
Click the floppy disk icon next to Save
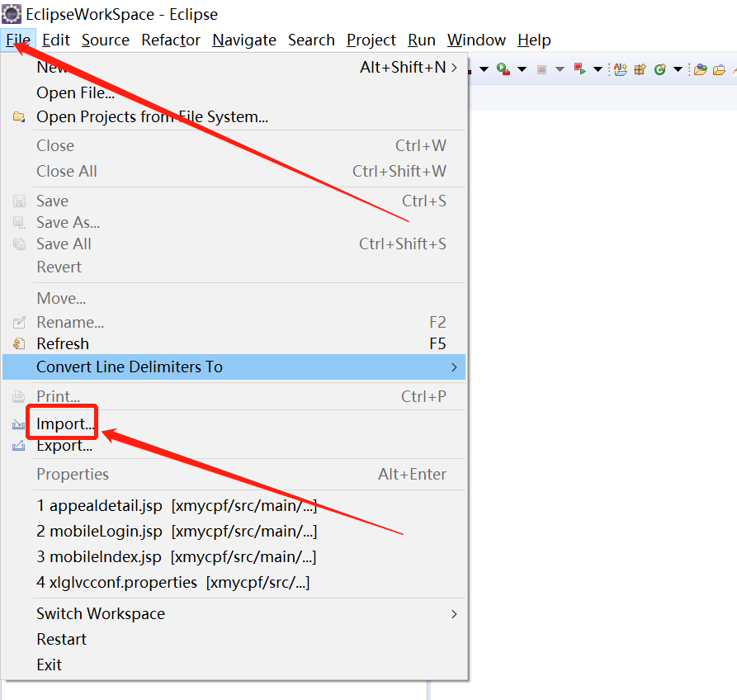coord(19,201)
